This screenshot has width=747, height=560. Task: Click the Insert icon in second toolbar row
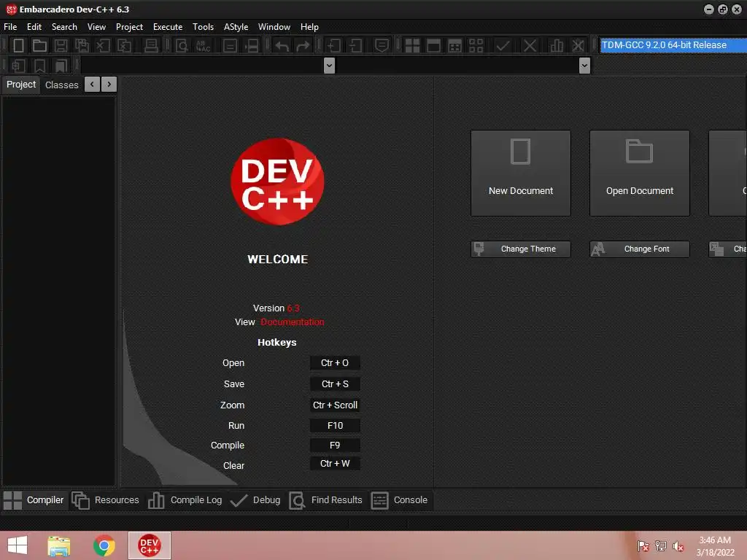18,66
